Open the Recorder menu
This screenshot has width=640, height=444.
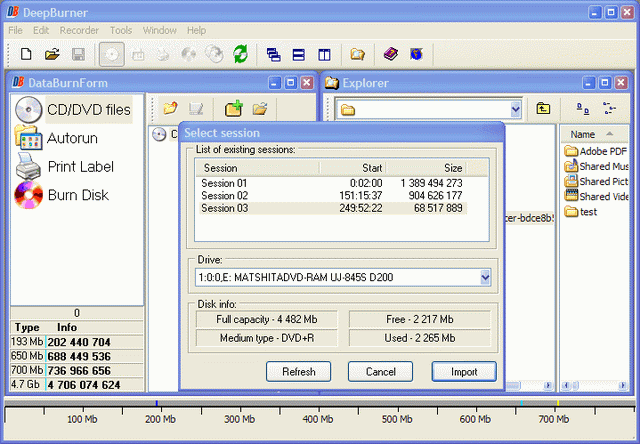(79, 31)
